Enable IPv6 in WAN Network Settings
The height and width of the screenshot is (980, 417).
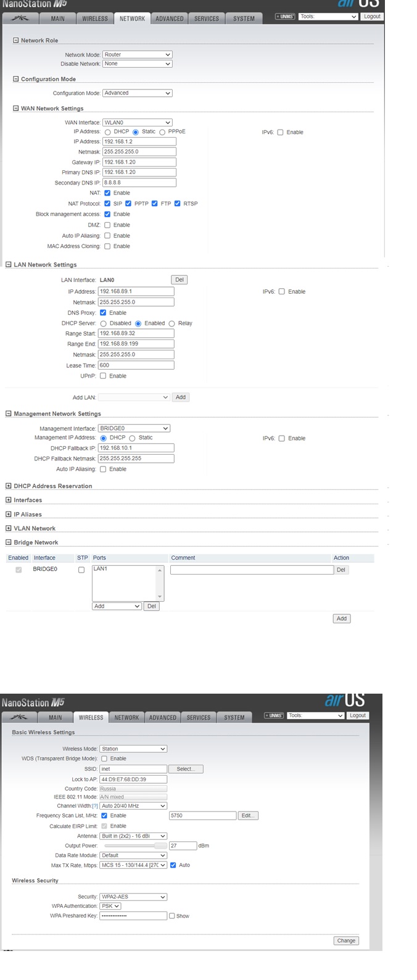280,132
